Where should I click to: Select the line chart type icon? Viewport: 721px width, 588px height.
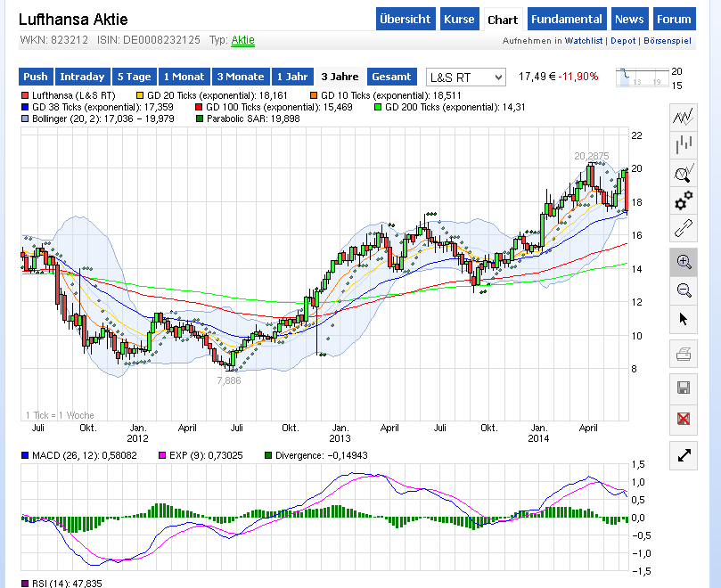pyautogui.click(x=684, y=117)
